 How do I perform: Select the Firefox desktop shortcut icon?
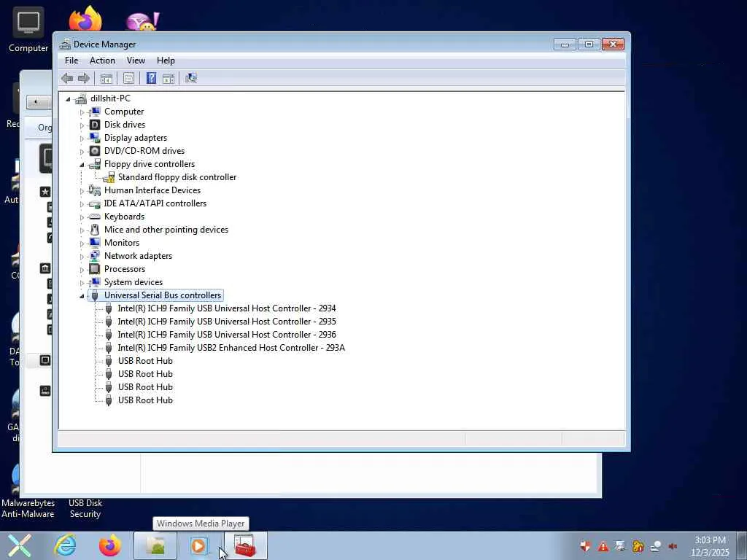point(85,19)
